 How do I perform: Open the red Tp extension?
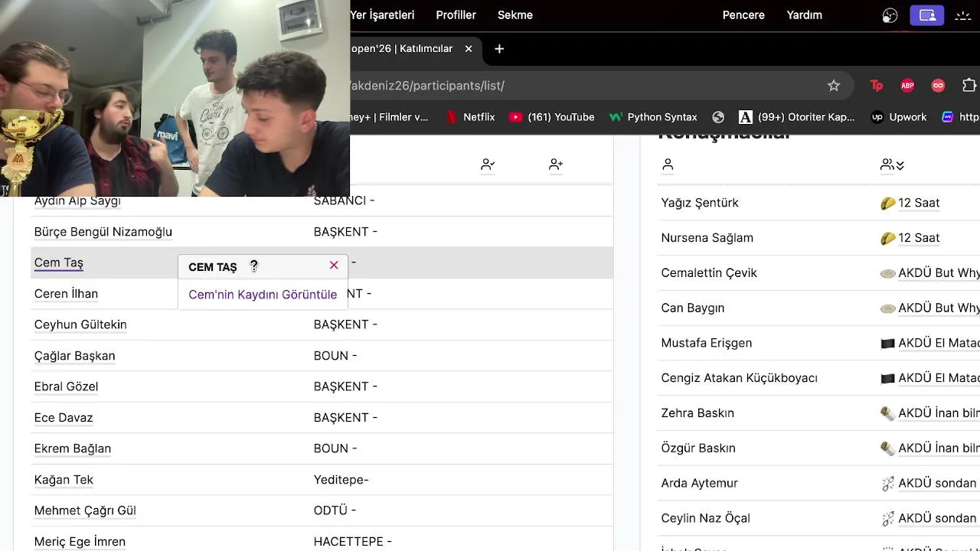877,86
